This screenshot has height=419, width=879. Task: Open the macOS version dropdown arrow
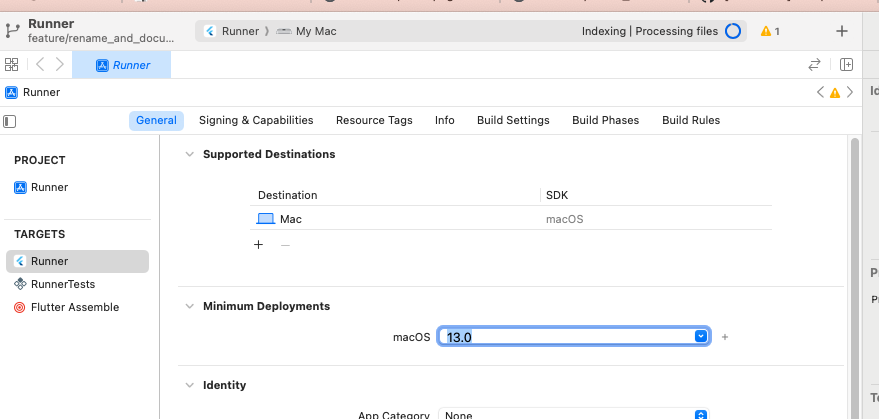(701, 337)
